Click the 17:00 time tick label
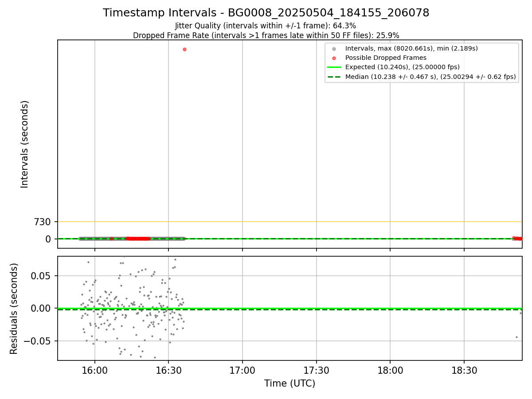This screenshot has width=532, height=399. [243, 370]
